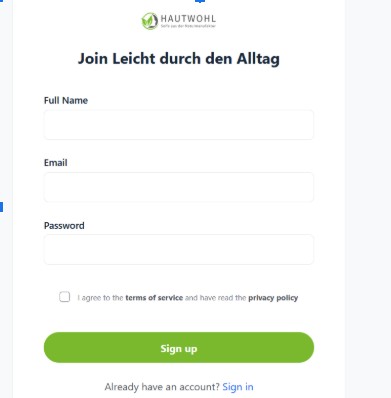Focus the Full Name input field
The image size is (391, 398).
pyautogui.click(x=179, y=125)
